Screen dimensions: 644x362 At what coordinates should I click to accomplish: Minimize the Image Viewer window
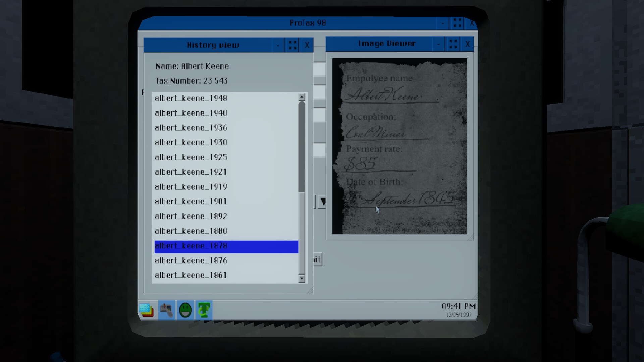(x=438, y=44)
